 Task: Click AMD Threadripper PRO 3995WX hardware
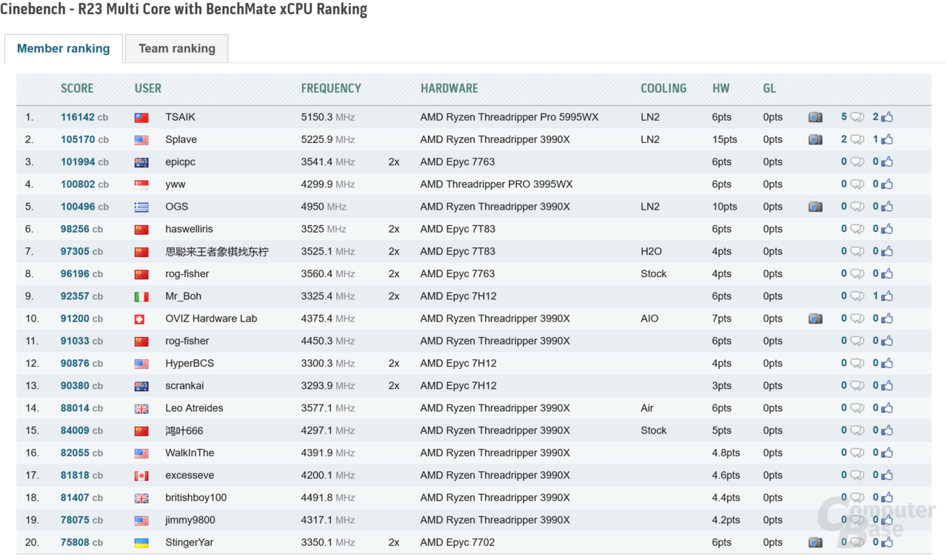pyautogui.click(x=496, y=184)
